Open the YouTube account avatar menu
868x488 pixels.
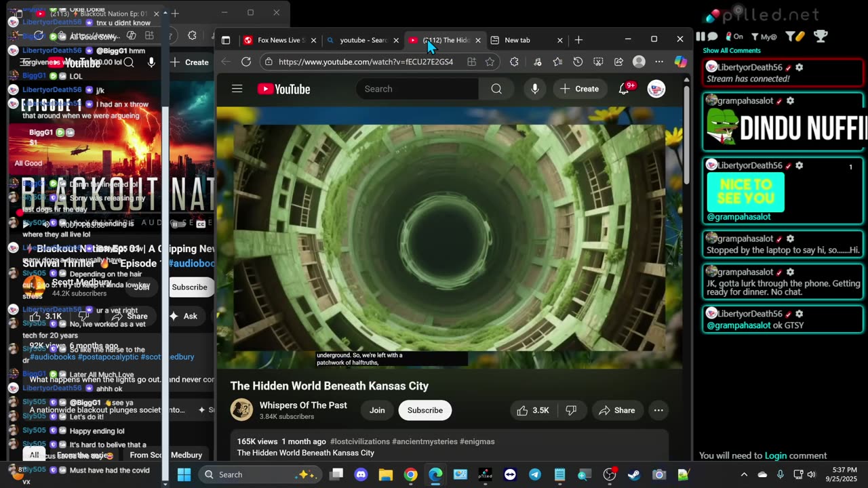click(656, 89)
